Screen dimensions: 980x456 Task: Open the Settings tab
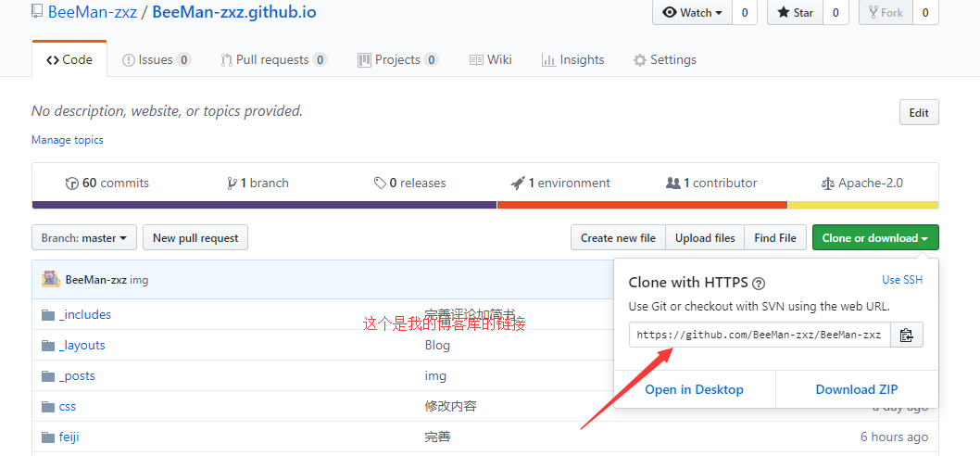pyautogui.click(x=664, y=59)
